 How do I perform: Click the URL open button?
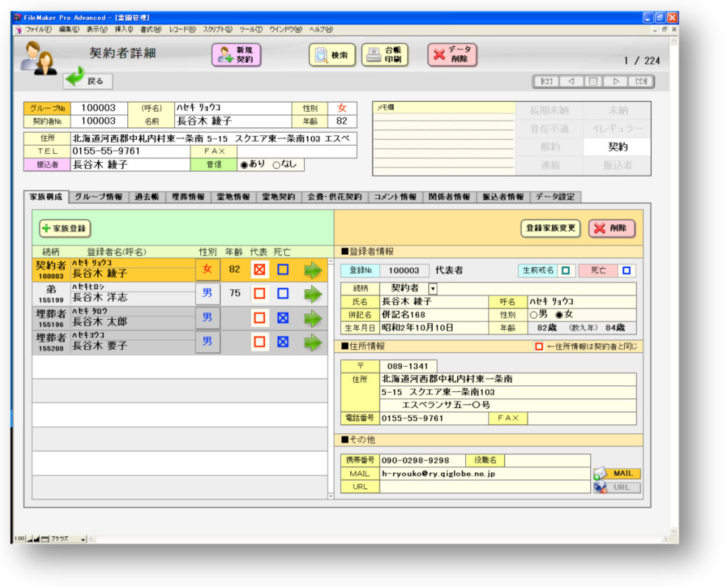pos(617,488)
